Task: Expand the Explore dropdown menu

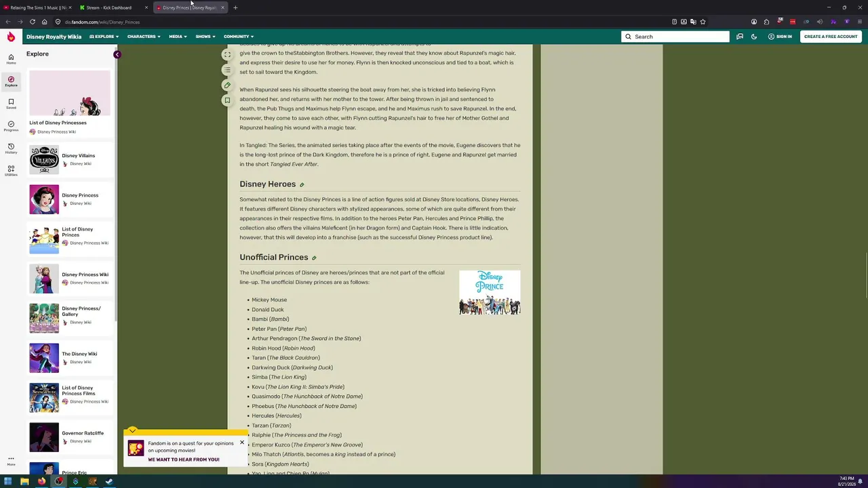Action: [x=104, y=37]
